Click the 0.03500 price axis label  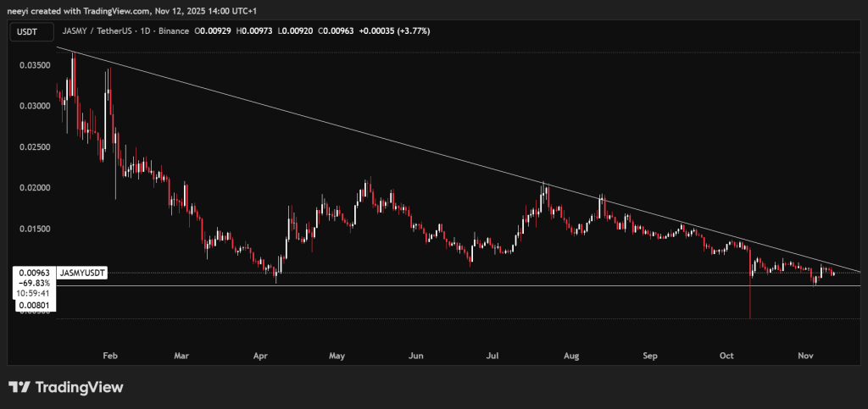32,64
